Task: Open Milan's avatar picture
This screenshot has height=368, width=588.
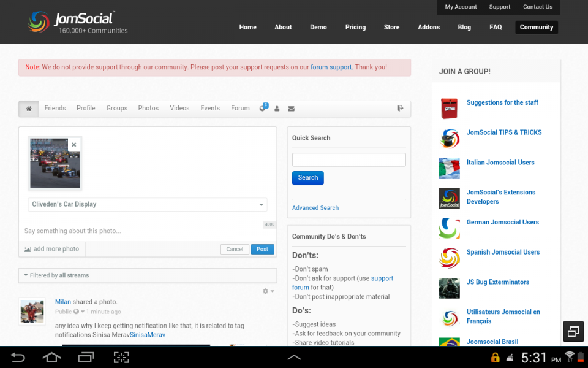Action: (32, 312)
